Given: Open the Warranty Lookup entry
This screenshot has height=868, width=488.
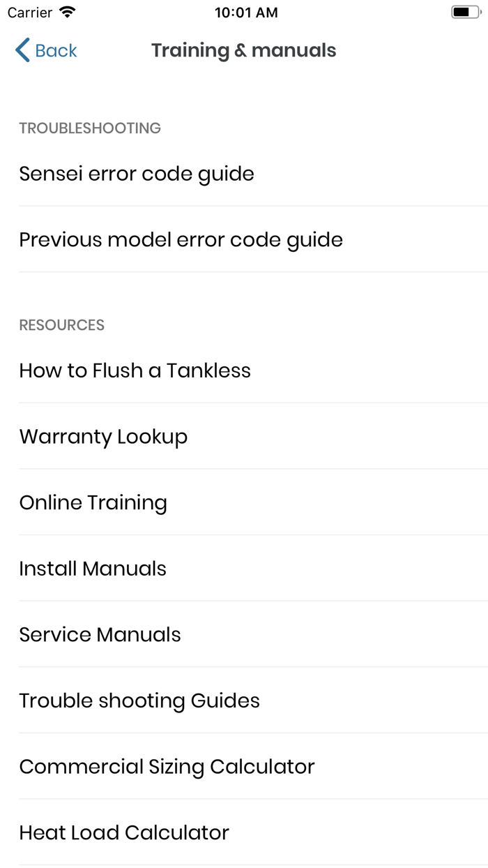Looking at the screenshot, I should coord(103,437).
